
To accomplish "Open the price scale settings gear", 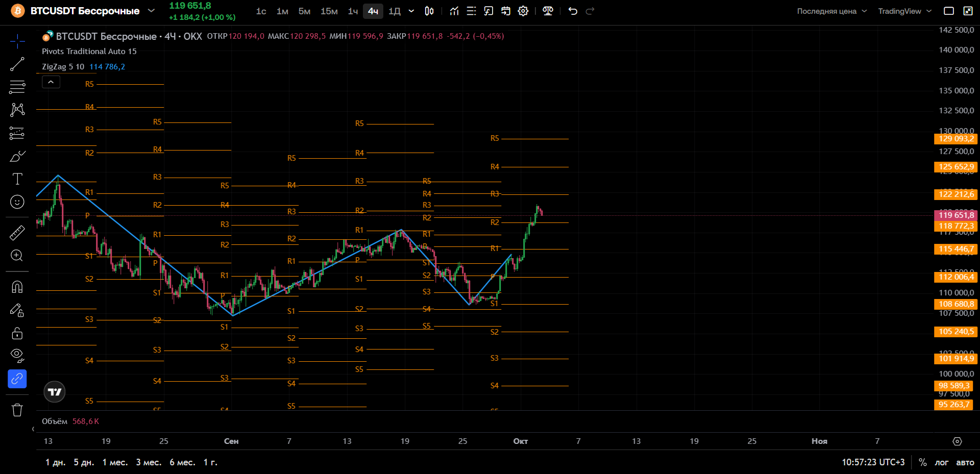I will click(x=957, y=441).
